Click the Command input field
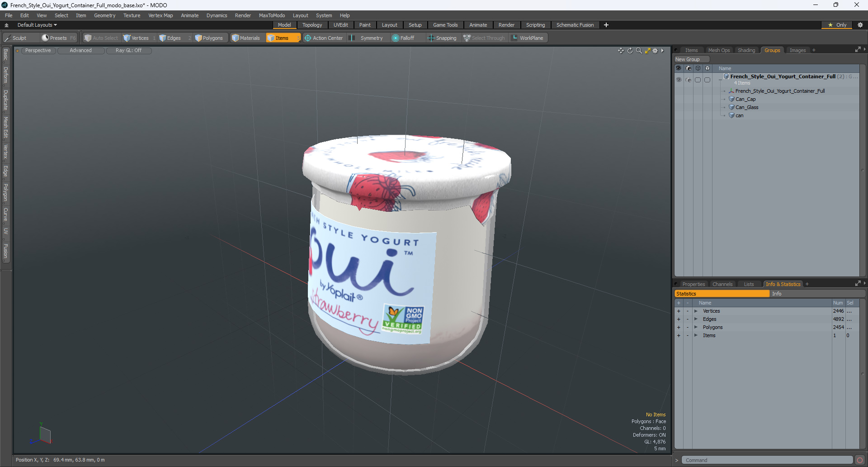868x467 pixels. [767, 460]
